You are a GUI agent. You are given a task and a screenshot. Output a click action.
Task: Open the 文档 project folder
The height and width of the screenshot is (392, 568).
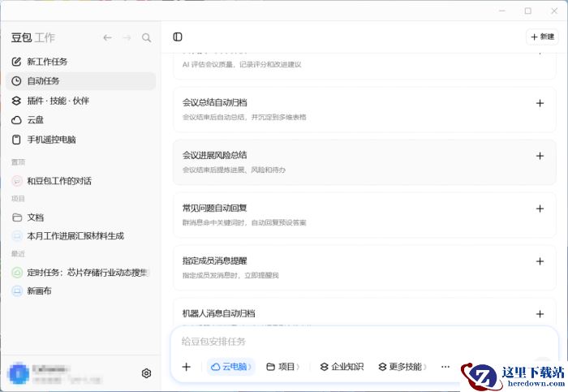[x=81, y=218]
